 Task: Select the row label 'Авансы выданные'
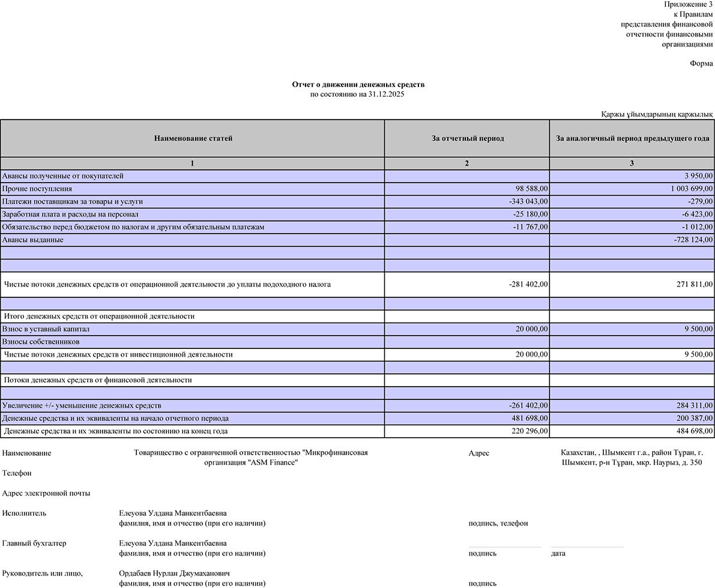(33, 240)
